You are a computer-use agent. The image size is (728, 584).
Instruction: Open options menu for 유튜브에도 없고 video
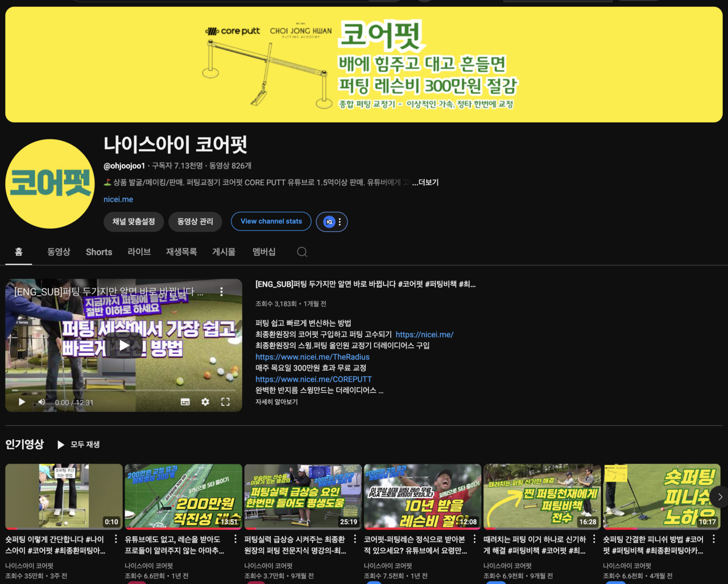point(235,539)
